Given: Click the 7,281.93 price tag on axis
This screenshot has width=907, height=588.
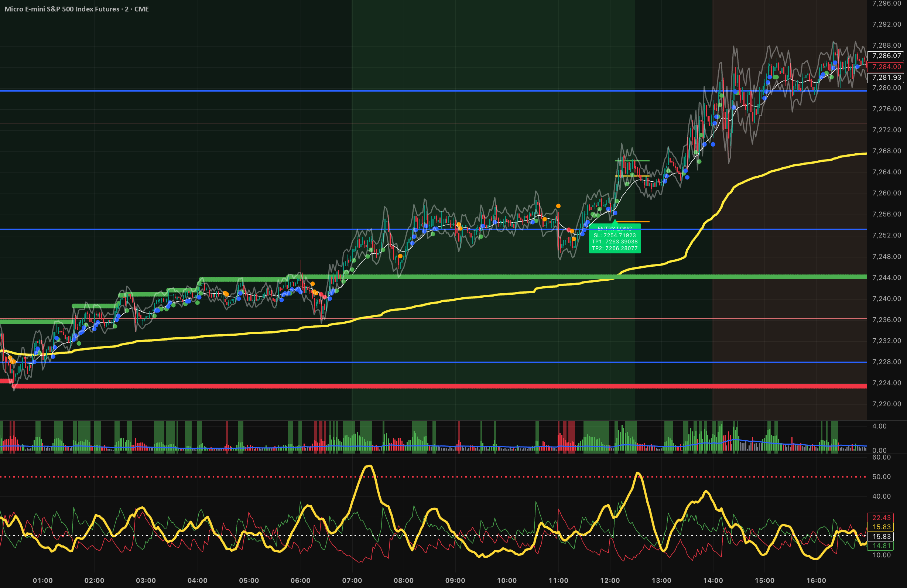Looking at the screenshot, I should coord(886,77).
